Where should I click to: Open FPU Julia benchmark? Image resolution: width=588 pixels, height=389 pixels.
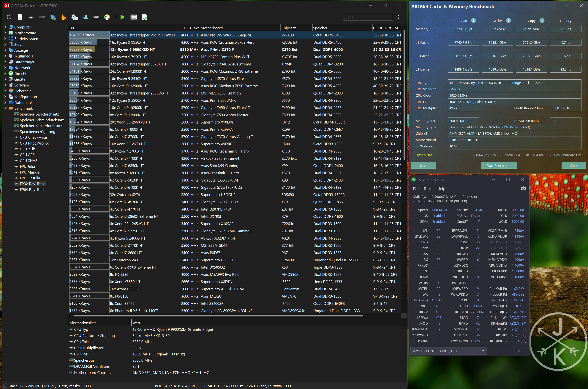pos(27,166)
